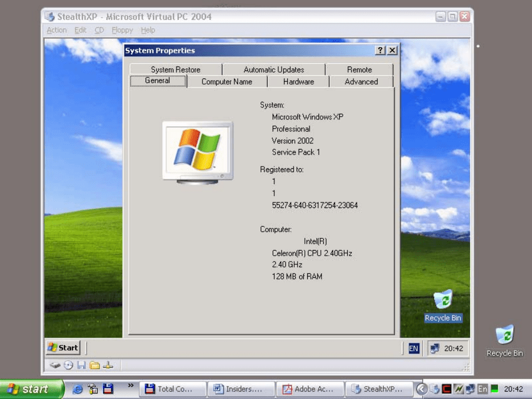Click the network computers icon in host tray
The width and height of the screenshot is (532, 399).
[470, 389]
